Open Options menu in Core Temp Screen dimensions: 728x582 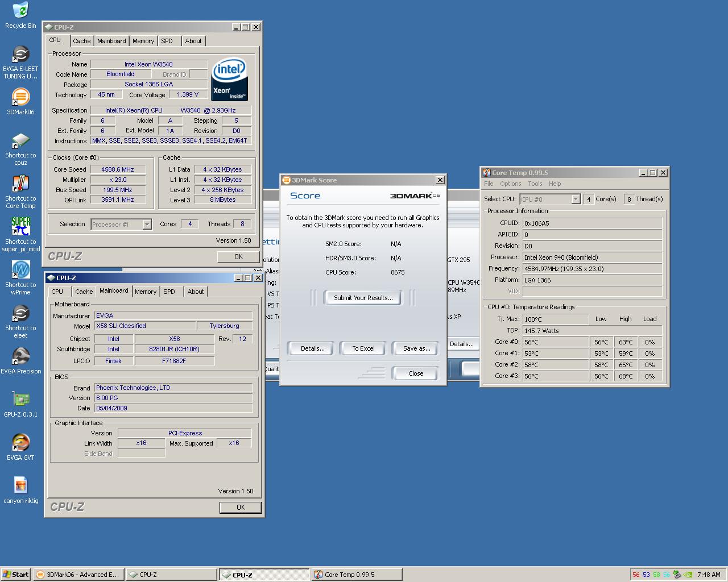tap(510, 184)
